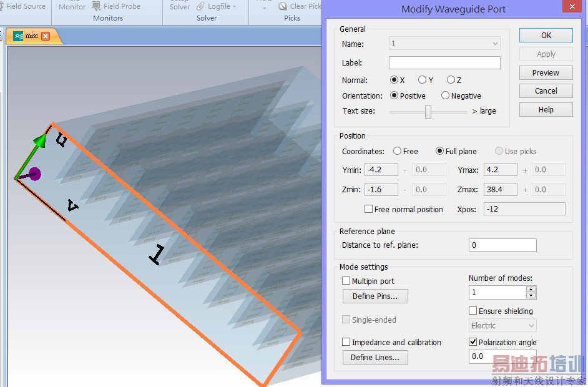Click the Polarization angle value field
Screen dimensions: 588x387
click(x=502, y=356)
